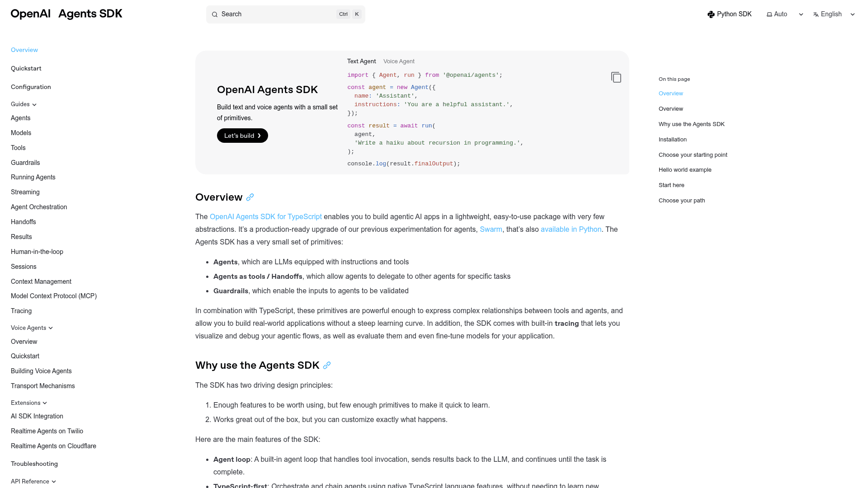Open the OpenAI Agents SDK home logo
The width and height of the screenshot is (868, 488).
(x=66, y=14)
